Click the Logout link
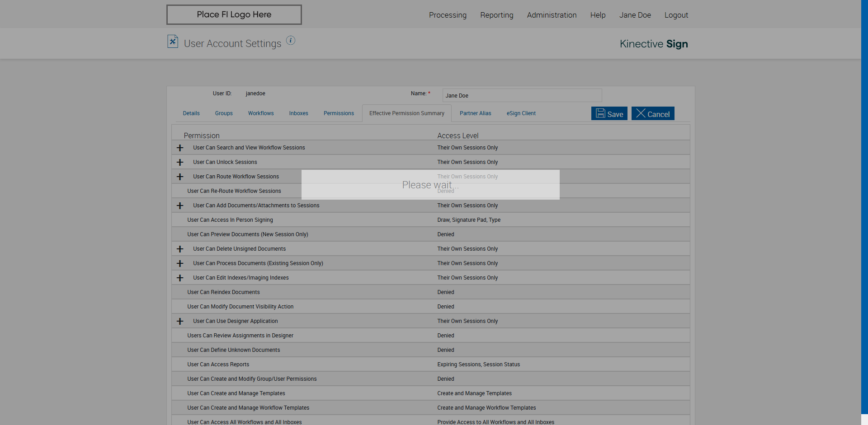Viewport: 868px width, 425px height. point(676,15)
